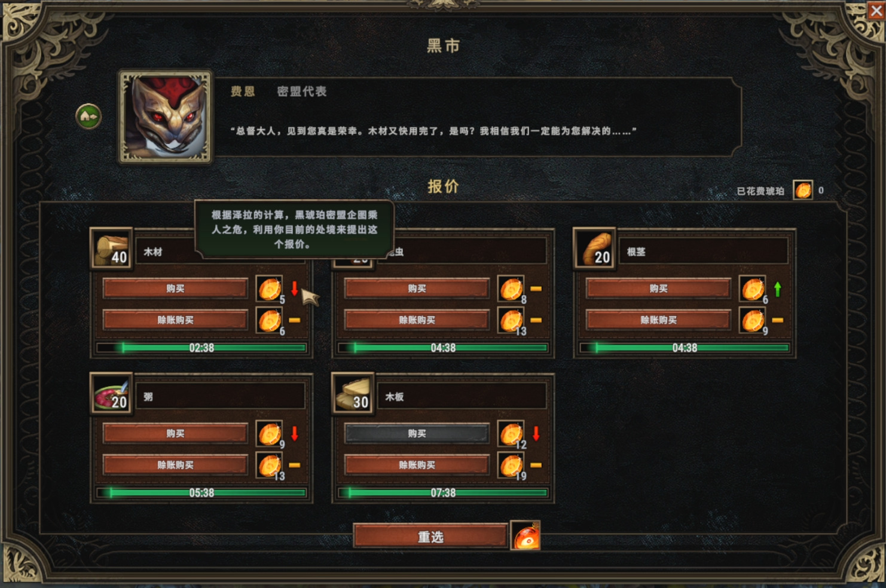Click amber price icon for wood purchase
Screen dimensions: 886x588
pos(270,289)
